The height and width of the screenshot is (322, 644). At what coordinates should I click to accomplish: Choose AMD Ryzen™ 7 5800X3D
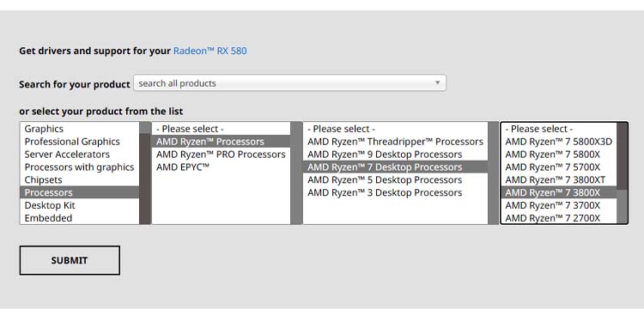click(x=559, y=142)
